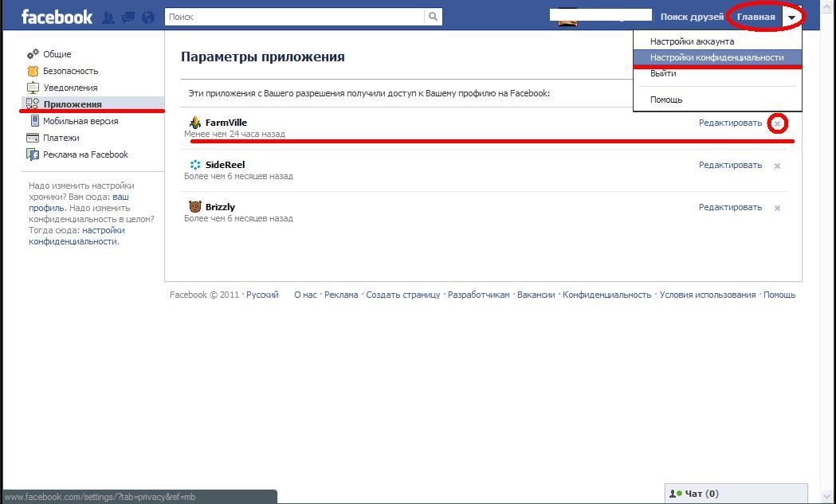836x504 pixels.
Task: Open Конфиденциальность footer link
Action: point(606,295)
